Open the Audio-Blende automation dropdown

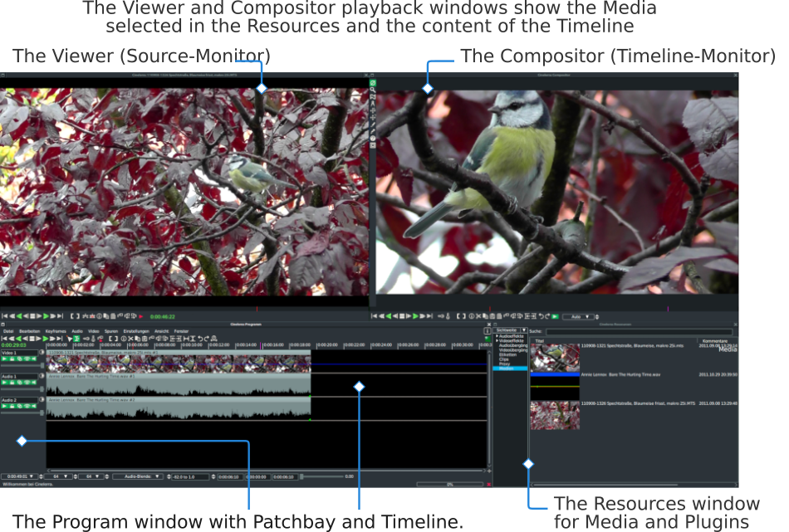coord(137,476)
